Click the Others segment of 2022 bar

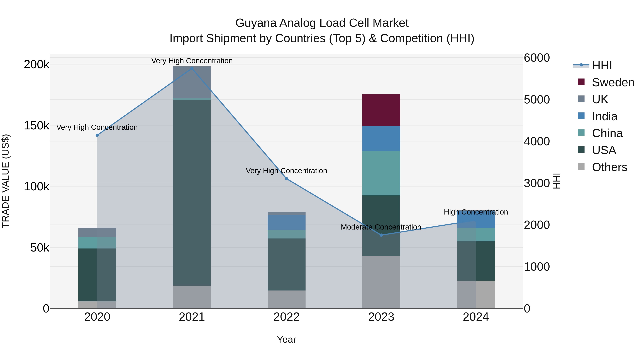click(x=287, y=299)
